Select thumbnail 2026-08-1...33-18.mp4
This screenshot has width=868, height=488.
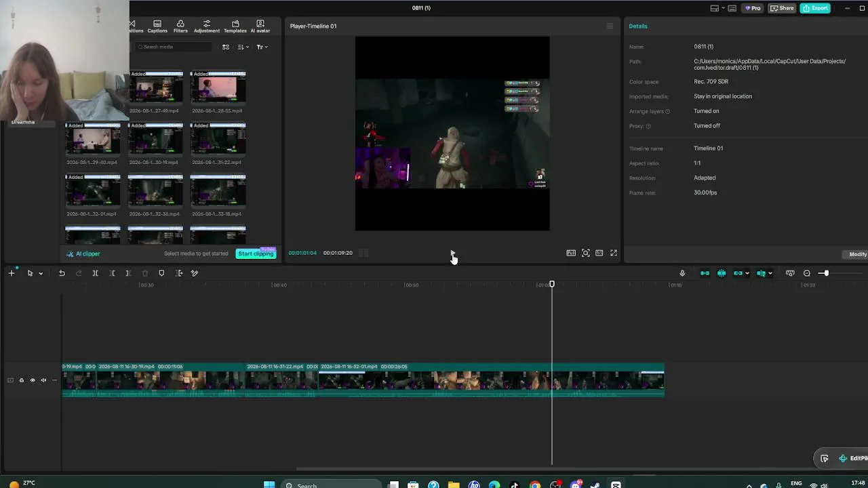click(218, 190)
